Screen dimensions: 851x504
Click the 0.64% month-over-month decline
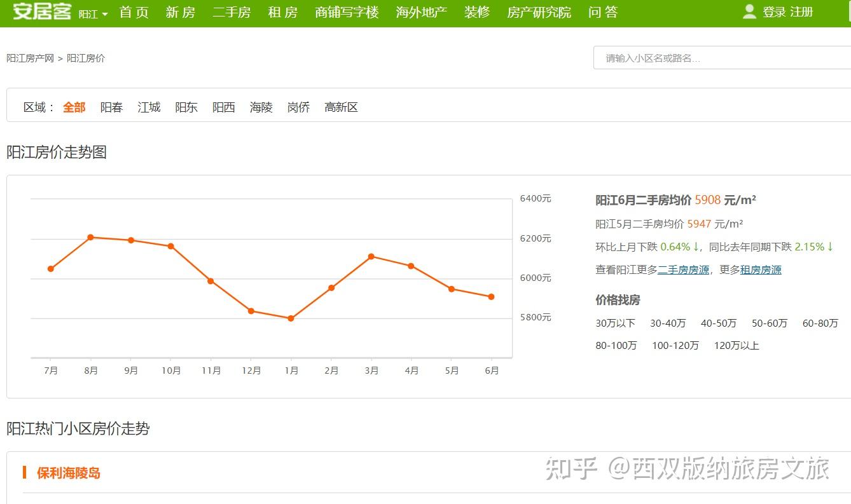click(675, 247)
